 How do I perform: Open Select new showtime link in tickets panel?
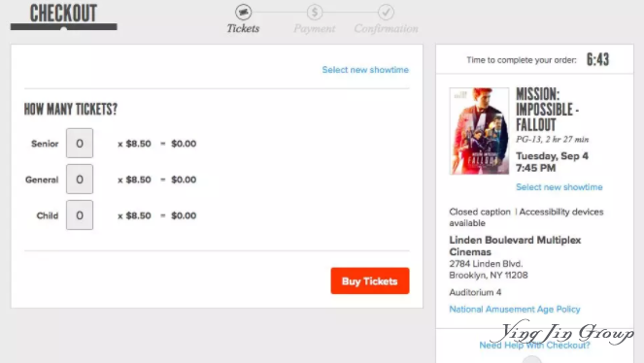(365, 70)
